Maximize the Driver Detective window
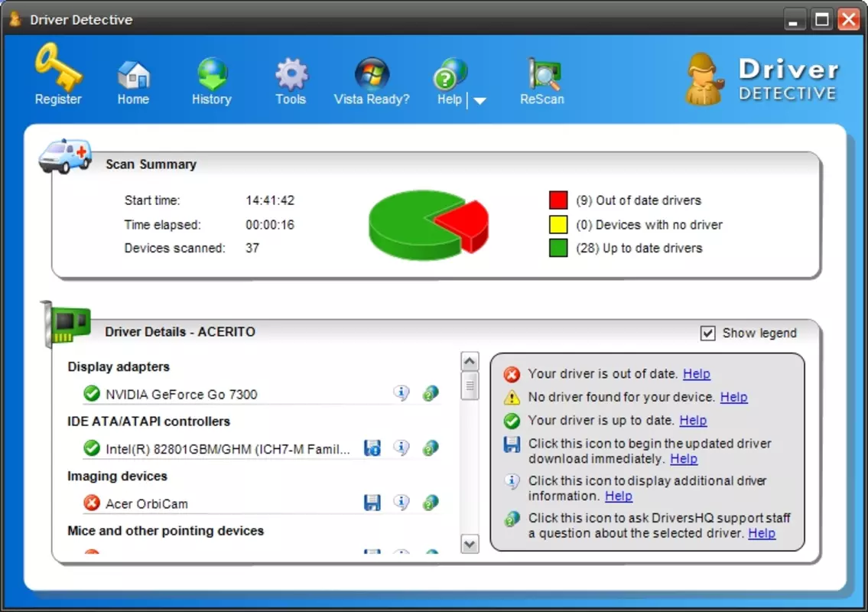Viewport: 868px width, 612px height. [x=822, y=20]
